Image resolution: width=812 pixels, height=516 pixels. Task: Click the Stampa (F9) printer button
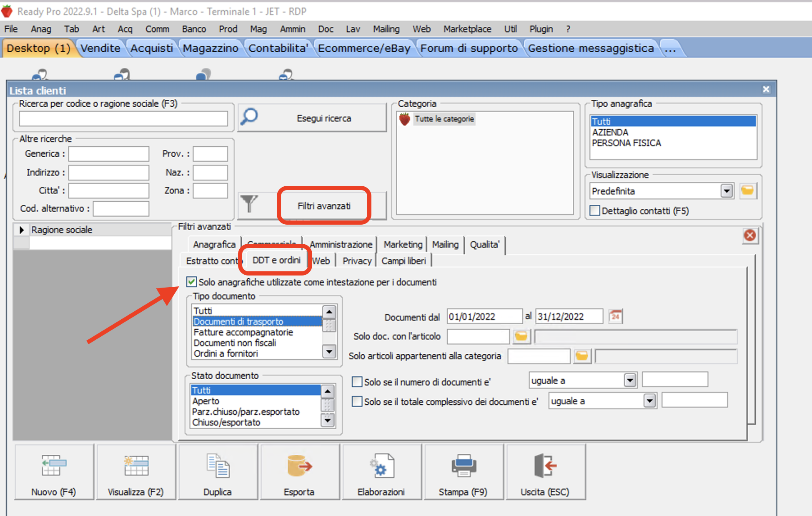463,472
